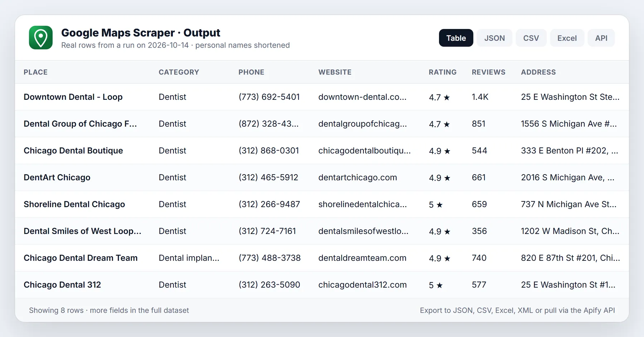This screenshot has height=337, width=644.
Task: Click the CATEGORY column header
Action: (179, 72)
